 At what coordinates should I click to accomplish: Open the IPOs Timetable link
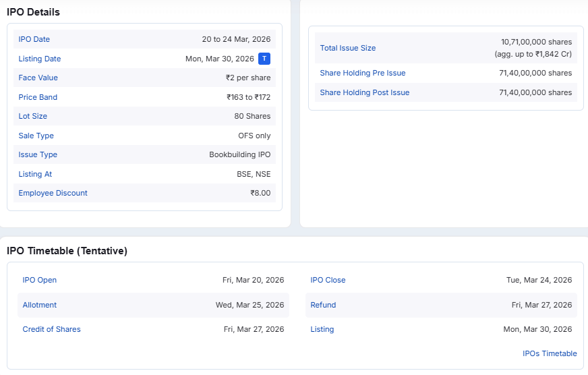[x=550, y=353]
